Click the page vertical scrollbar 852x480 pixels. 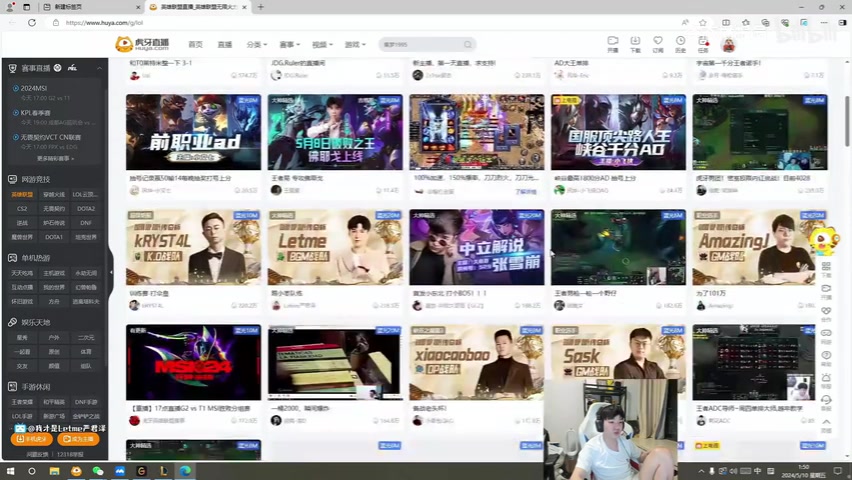[847, 121]
